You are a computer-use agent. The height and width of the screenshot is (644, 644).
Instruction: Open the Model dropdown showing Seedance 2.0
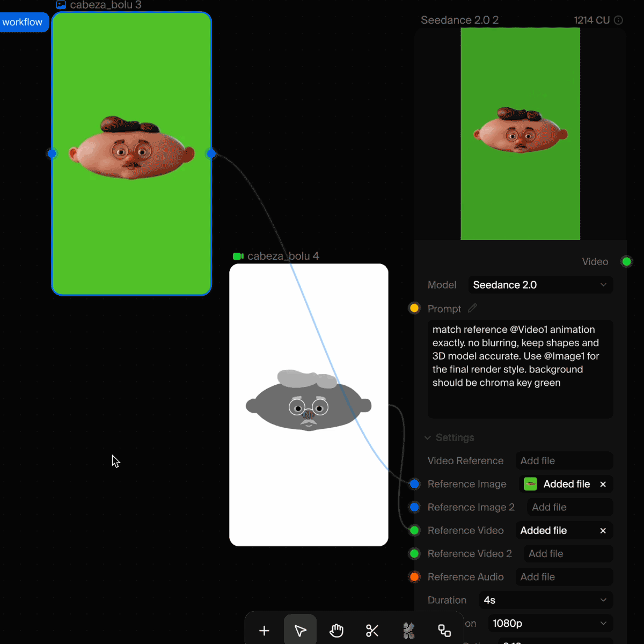point(540,285)
